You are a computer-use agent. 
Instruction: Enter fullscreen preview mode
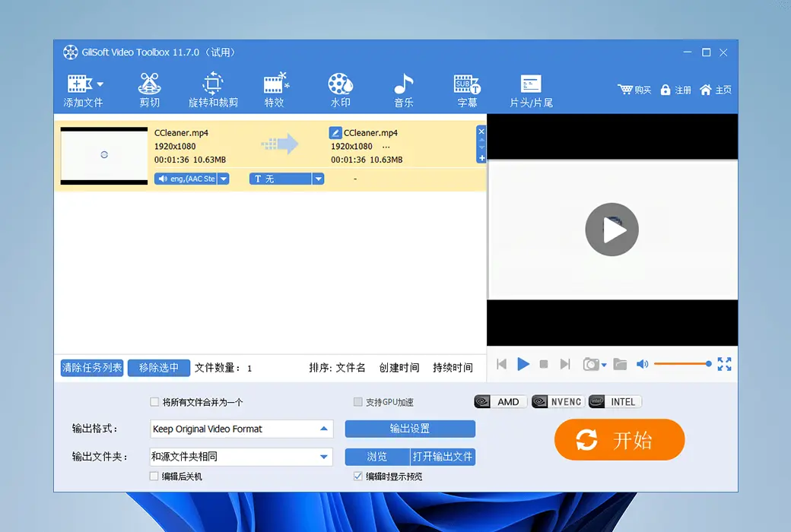pos(724,363)
